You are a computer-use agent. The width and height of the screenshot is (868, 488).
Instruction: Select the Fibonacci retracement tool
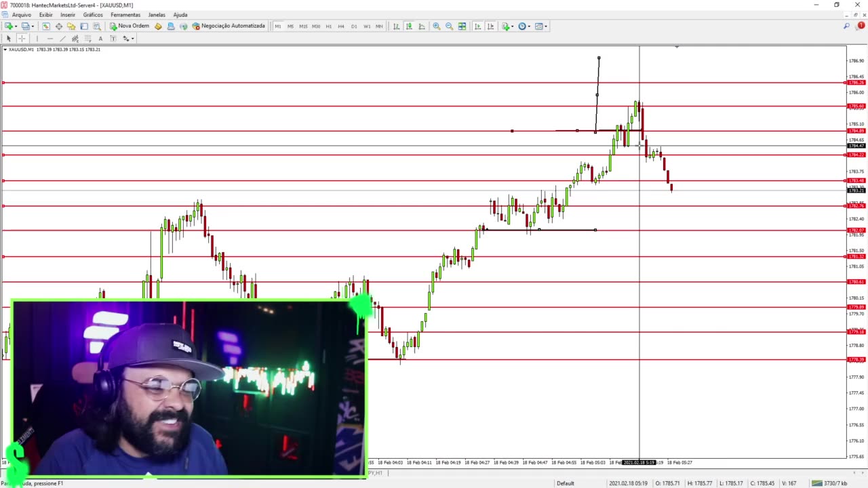[87, 39]
